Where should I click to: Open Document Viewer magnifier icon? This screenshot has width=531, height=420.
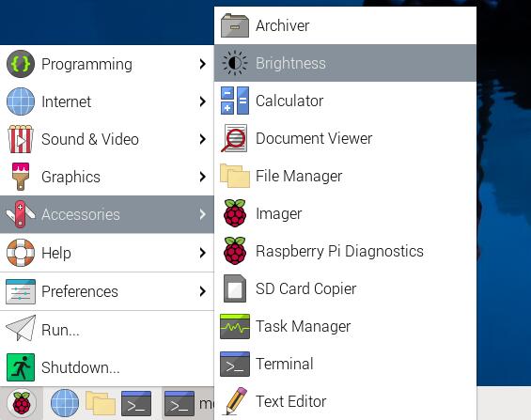click(x=234, y=138)
